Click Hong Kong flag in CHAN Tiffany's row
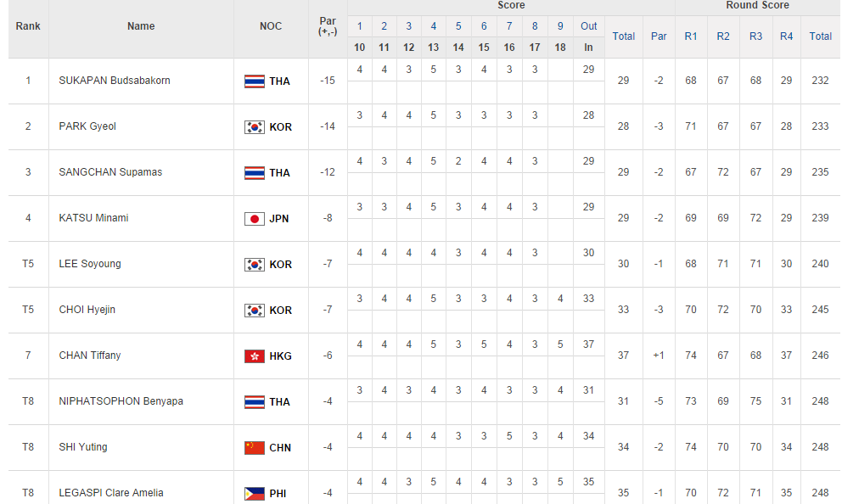Viewport: 842px width, 504px height. pos(254,356)
